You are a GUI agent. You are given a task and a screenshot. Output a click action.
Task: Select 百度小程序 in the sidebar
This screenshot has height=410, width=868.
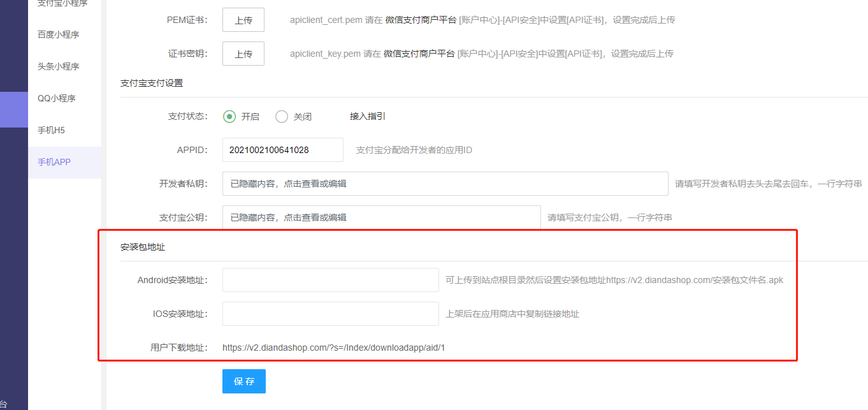point(59,34)
